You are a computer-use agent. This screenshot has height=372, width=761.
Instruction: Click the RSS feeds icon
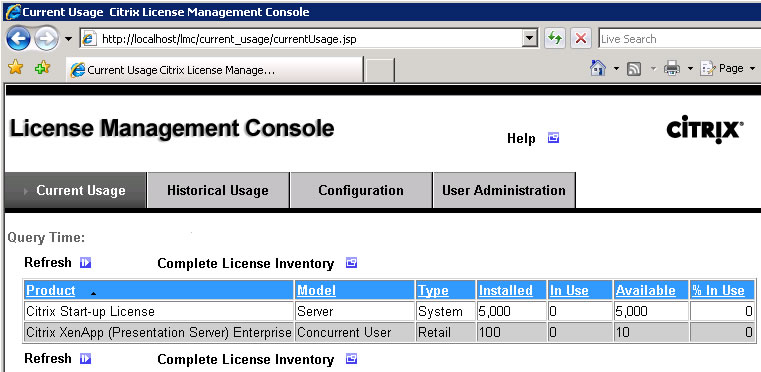[634, 69]
